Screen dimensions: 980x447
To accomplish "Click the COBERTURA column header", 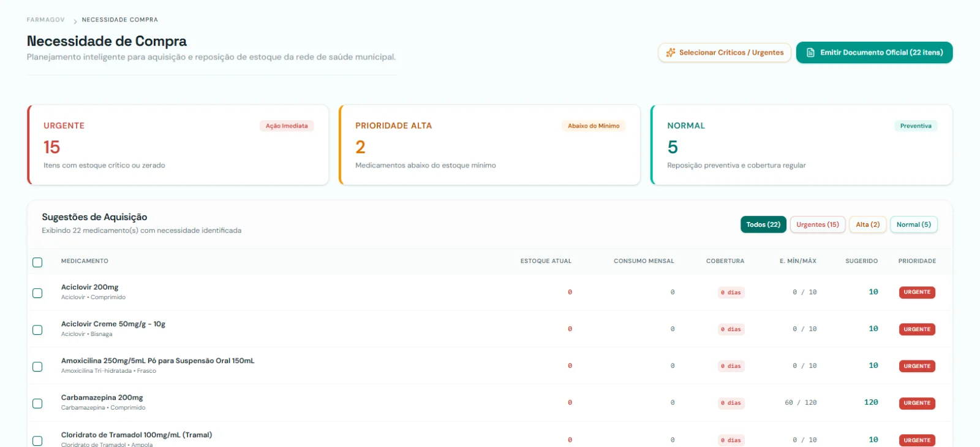I will [x=725, y=261].
